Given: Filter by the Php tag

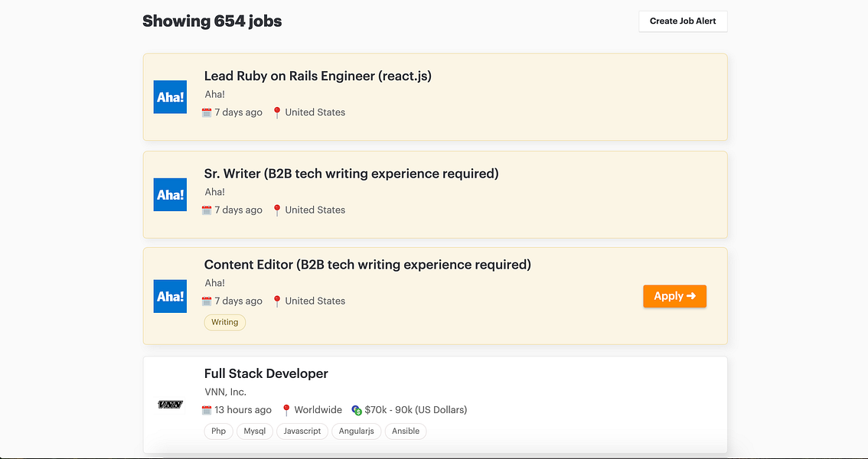Looking at the screenshot, I should click(x=219, y=431).
